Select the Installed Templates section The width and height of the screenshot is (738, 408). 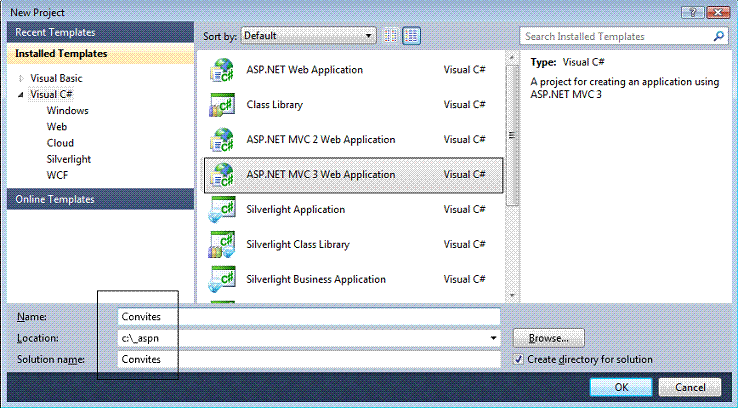[x=100, y=54]
